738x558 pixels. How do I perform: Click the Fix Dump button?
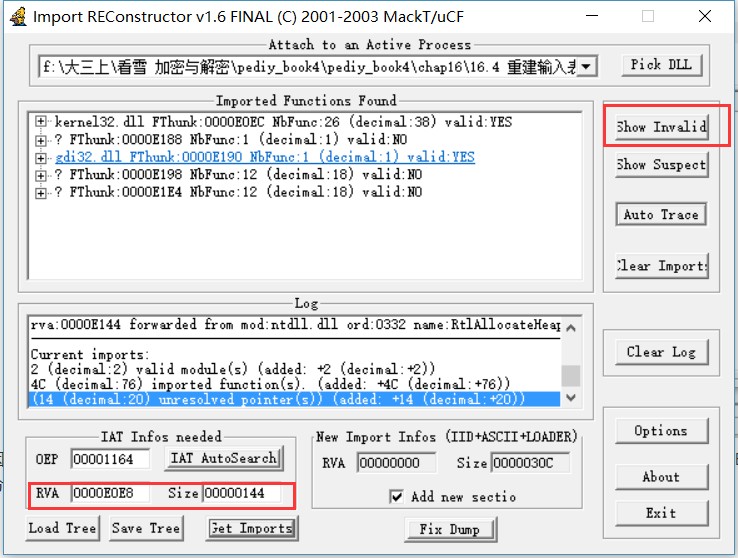(x=450, y=529)
